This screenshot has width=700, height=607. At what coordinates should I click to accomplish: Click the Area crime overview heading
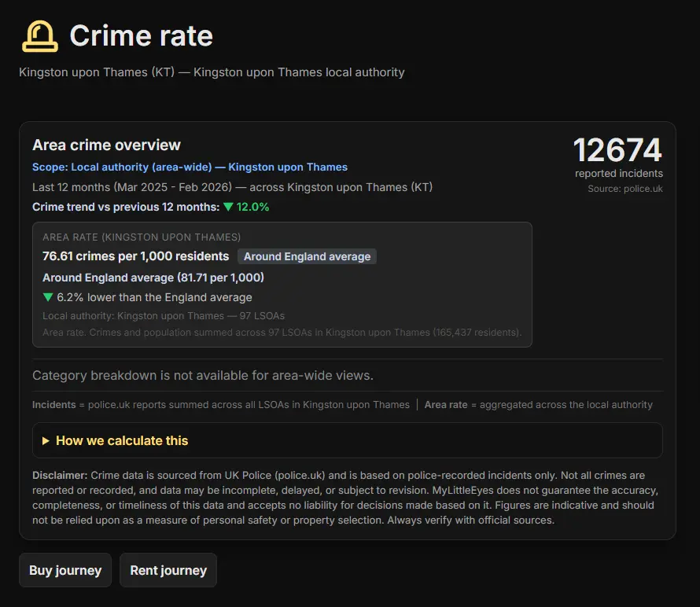click(x=106, y=145)
